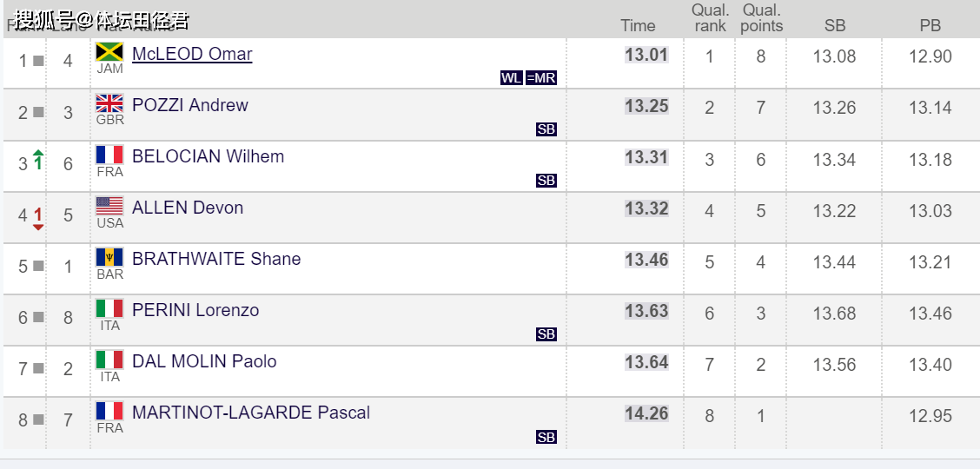This screenshot has height=469, width=980.
Task: Click the Jamaica flag icon
Action: pos(109,52)
